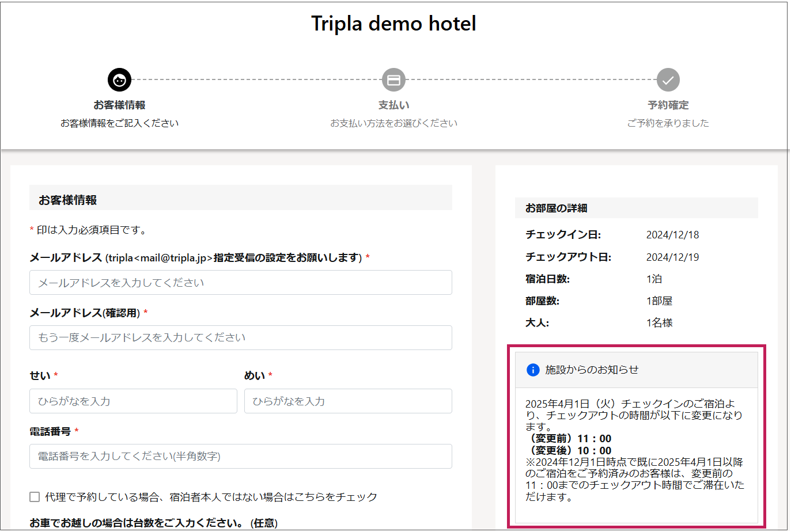The image size is (791, 532).
Task: Click the 1名様 adult count value
Action: tap(659, 323)
